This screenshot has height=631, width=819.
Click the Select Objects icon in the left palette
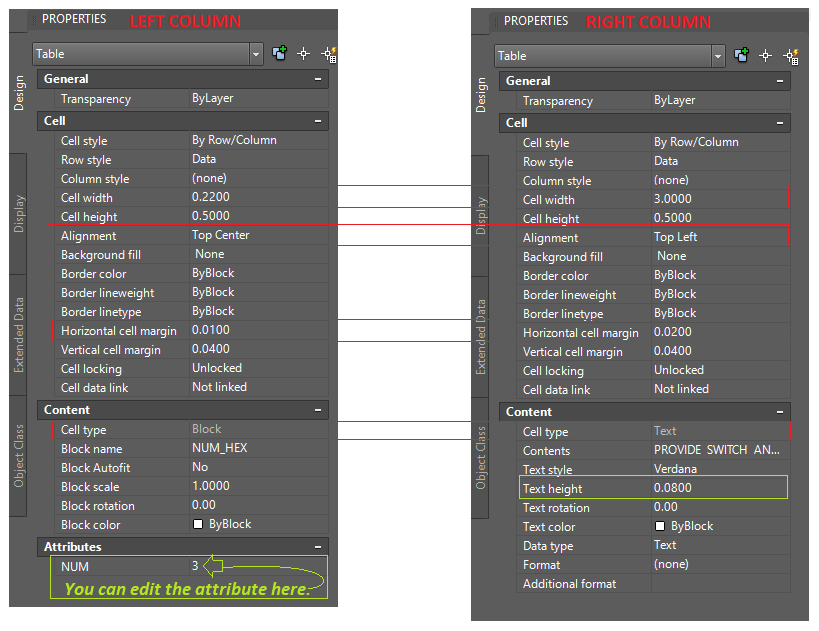[304, 54]
